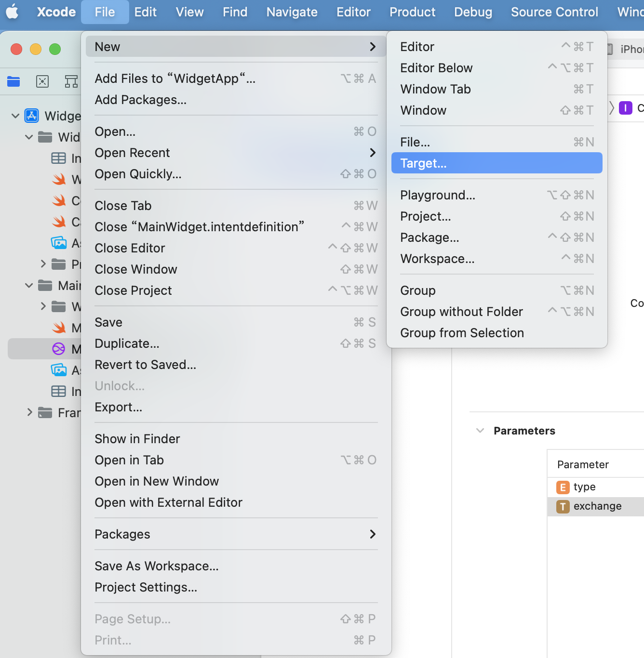
Task: Click the iPhone device icon in toolbar
Action: click(610, 49)
